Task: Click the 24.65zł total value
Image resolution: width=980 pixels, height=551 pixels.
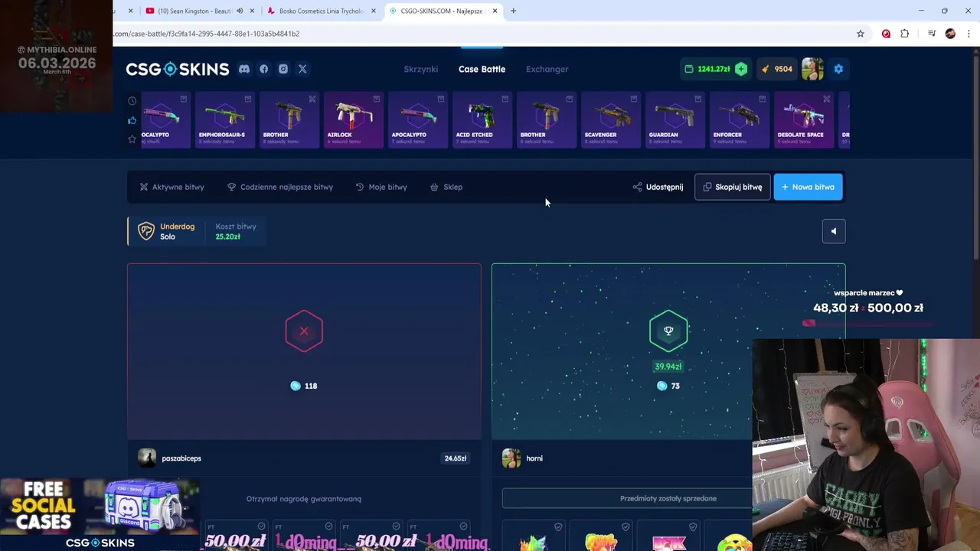Action: pyautogui.click(x=456, y=458)
